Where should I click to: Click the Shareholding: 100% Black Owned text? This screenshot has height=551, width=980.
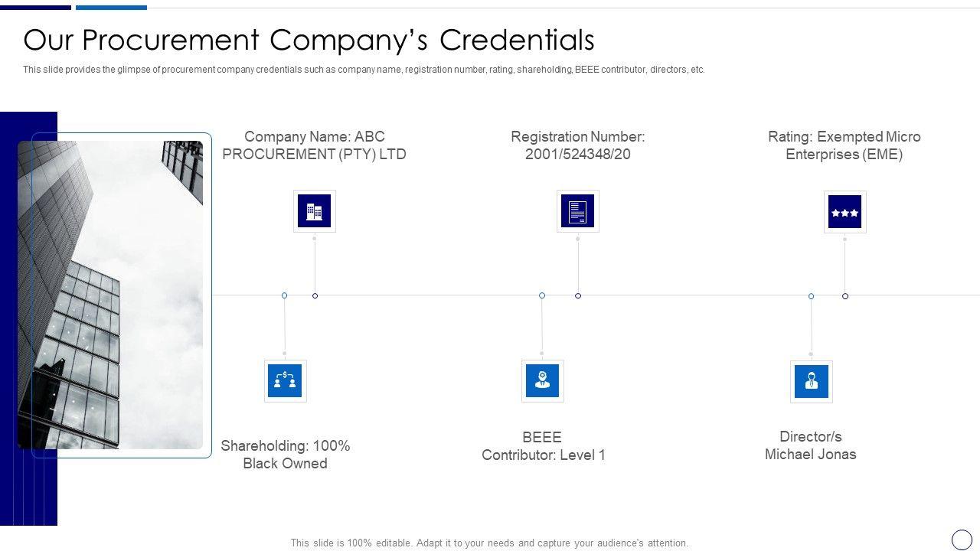286,455
